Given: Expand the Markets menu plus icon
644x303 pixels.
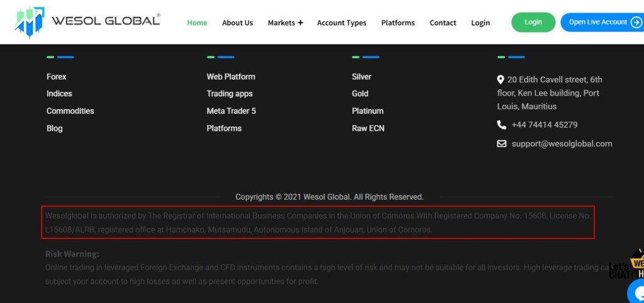Looking at the screenshot, I should [300, 23].
